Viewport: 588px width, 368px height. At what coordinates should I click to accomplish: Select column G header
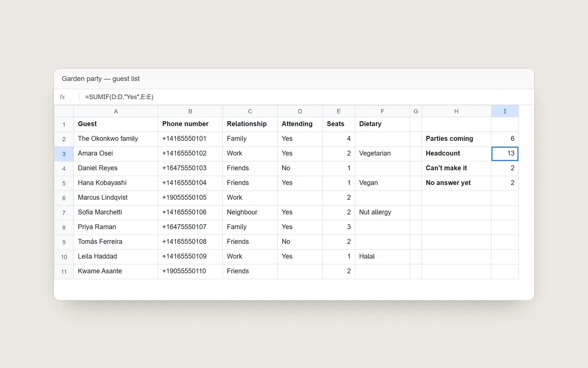click(x=416, y=111)
